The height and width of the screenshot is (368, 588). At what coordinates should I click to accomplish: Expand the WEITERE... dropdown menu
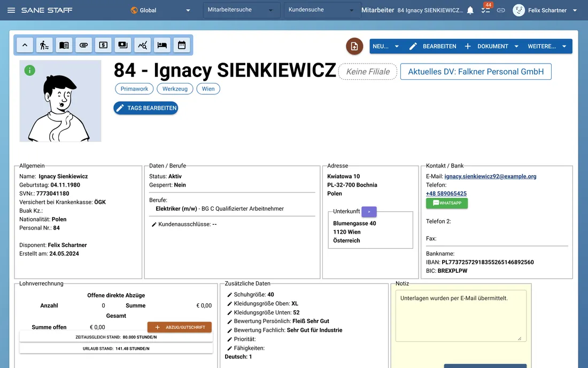(547, 46)
